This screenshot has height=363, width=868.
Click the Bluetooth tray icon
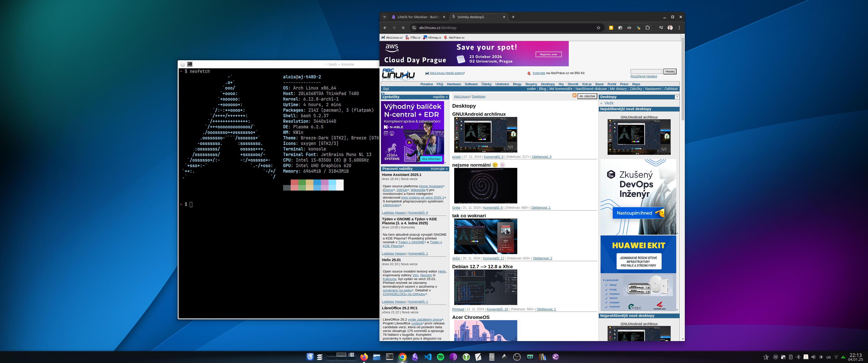pyautogui.click(x=798, y=357)
